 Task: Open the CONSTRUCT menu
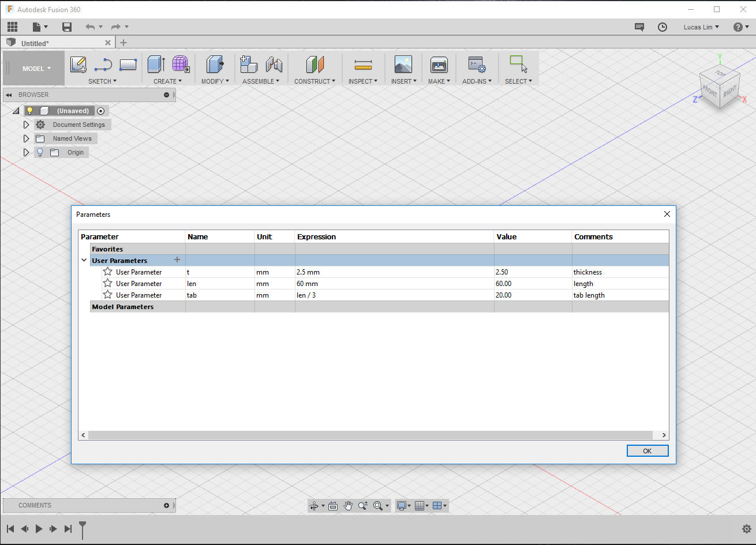coord(315,81)
